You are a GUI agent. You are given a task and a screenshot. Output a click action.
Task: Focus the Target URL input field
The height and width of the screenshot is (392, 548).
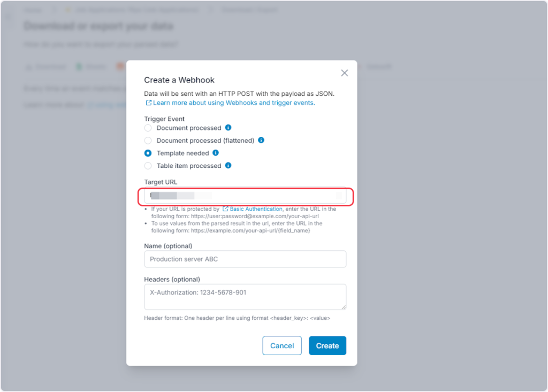[x=245, y=196]
